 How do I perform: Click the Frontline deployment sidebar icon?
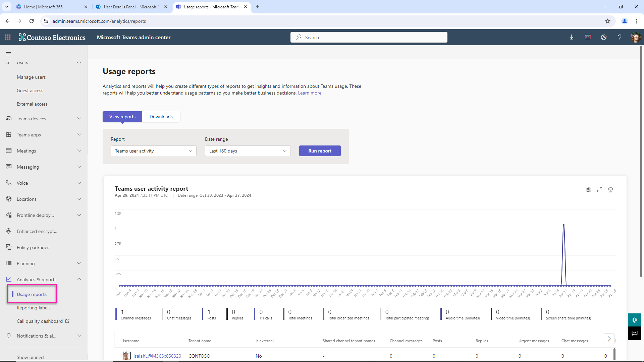(x=9, y=215)
